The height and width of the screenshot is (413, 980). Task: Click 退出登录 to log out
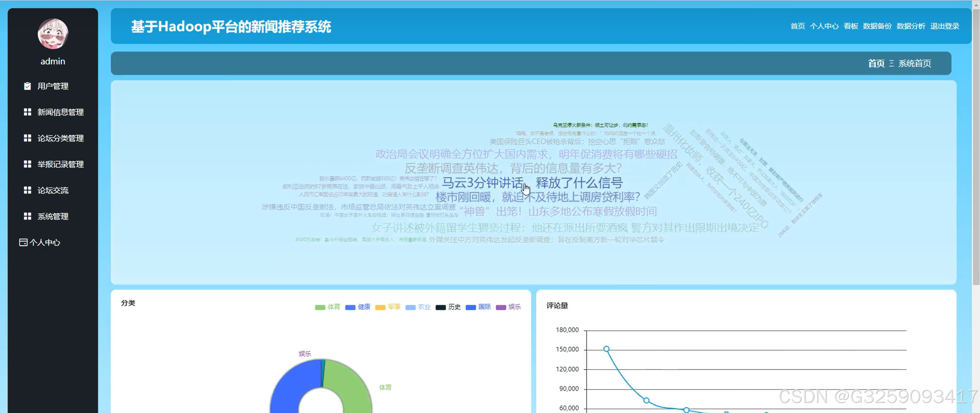click(x=944, y=26)
